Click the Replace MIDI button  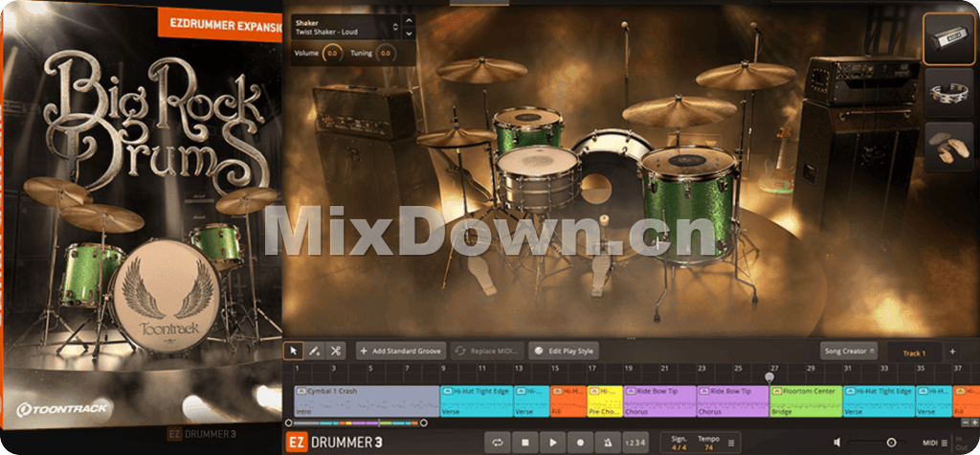click(x=487, y=352)
